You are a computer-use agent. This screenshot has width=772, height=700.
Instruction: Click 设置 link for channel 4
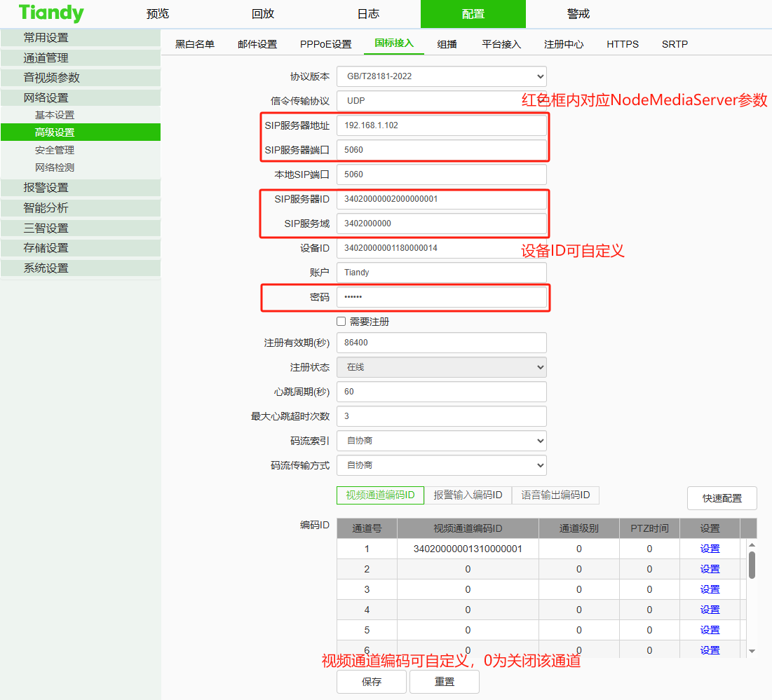pyautogui.click(x=710, y=610)
